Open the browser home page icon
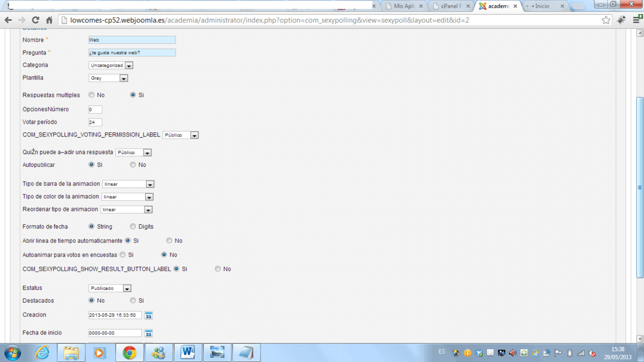The height and width of the screenshot is (362, 644). [49, 20]
